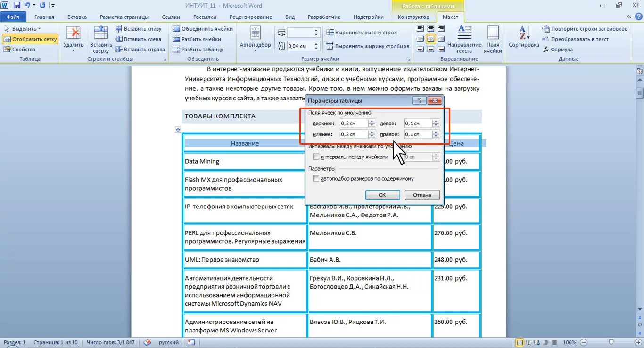
Task: Select align bottom right icon
Action: pos(441,50)
